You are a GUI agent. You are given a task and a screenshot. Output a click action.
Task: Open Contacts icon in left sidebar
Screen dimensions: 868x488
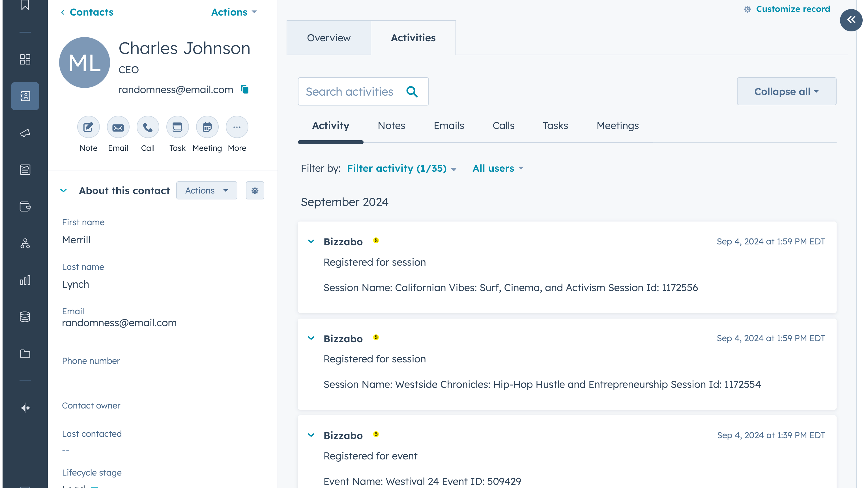point(25,96)
